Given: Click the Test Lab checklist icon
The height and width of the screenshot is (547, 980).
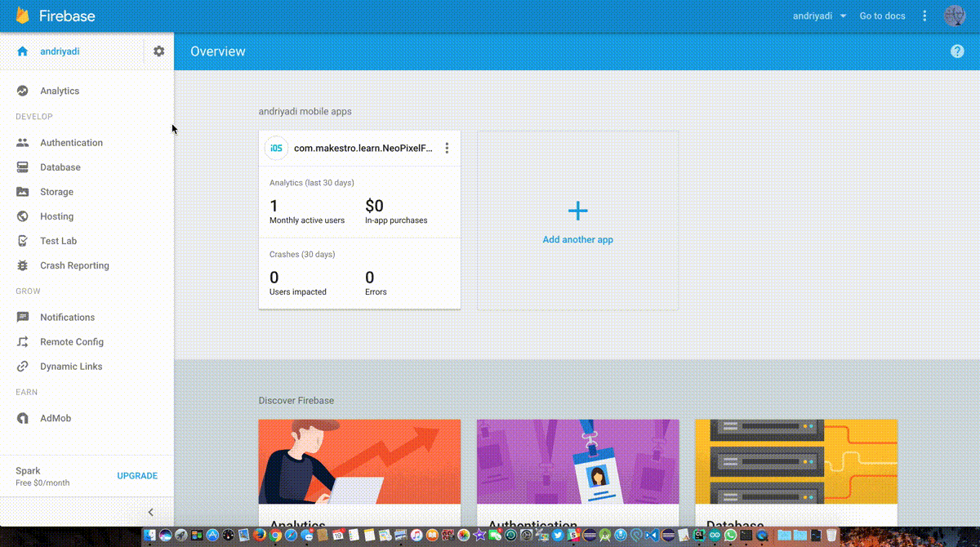Looking at the screenshot, I should click(23, 241).
